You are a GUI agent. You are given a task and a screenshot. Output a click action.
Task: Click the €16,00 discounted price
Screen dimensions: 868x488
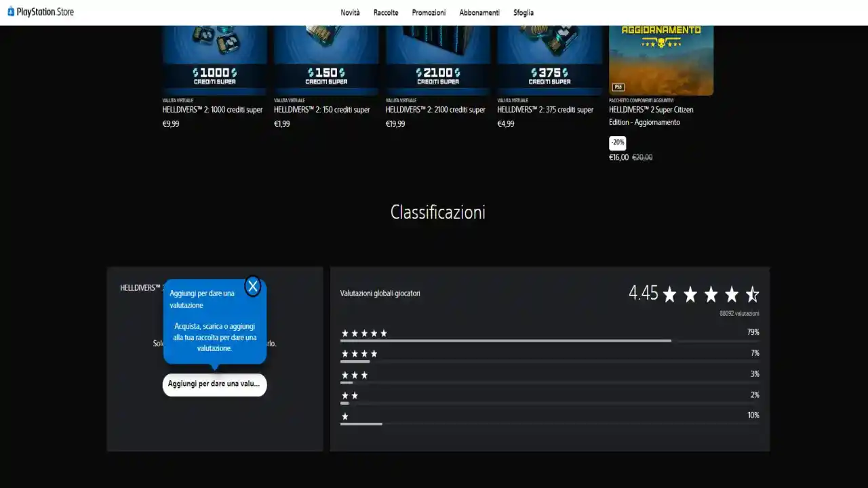(x=618, y=157)
